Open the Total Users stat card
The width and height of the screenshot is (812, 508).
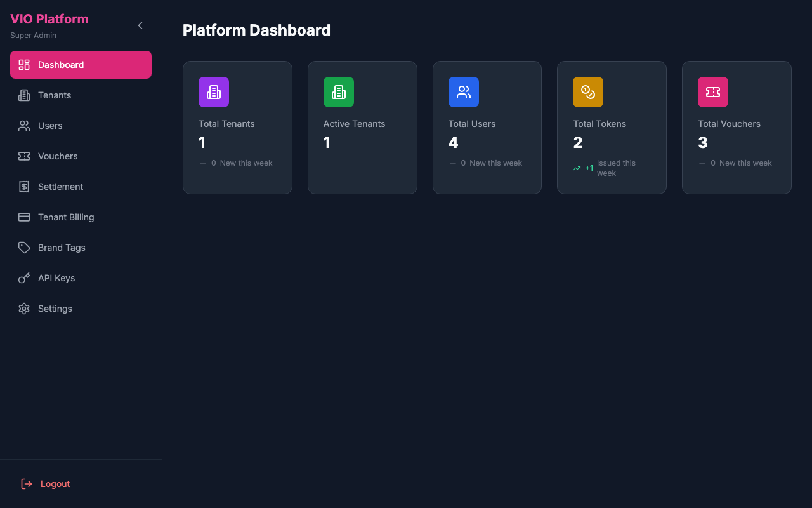487,127
